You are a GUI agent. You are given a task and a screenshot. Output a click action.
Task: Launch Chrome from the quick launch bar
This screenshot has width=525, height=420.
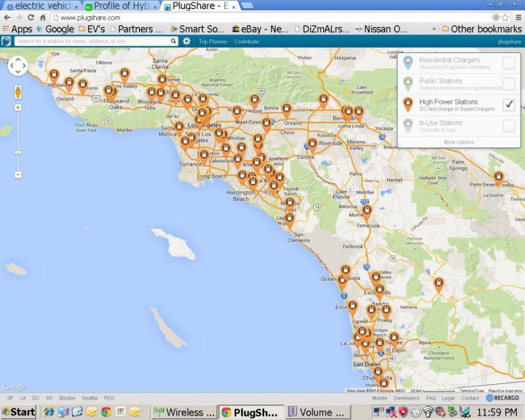pos(106,412)
